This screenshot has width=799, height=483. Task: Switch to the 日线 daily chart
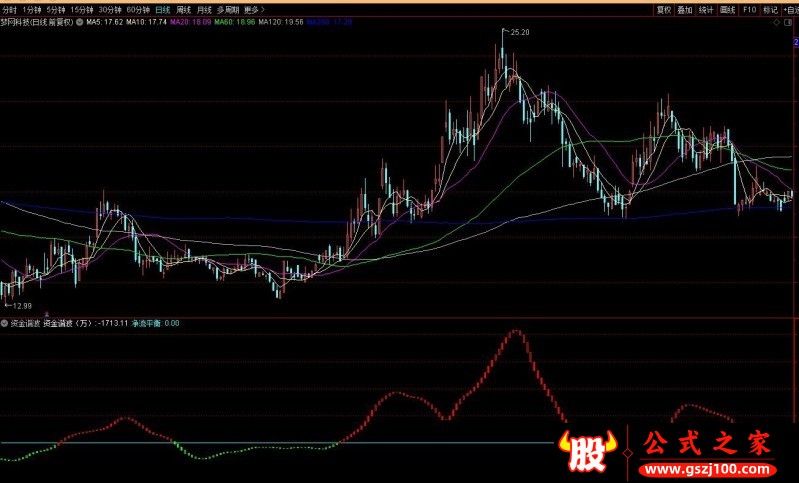point(163,10)
